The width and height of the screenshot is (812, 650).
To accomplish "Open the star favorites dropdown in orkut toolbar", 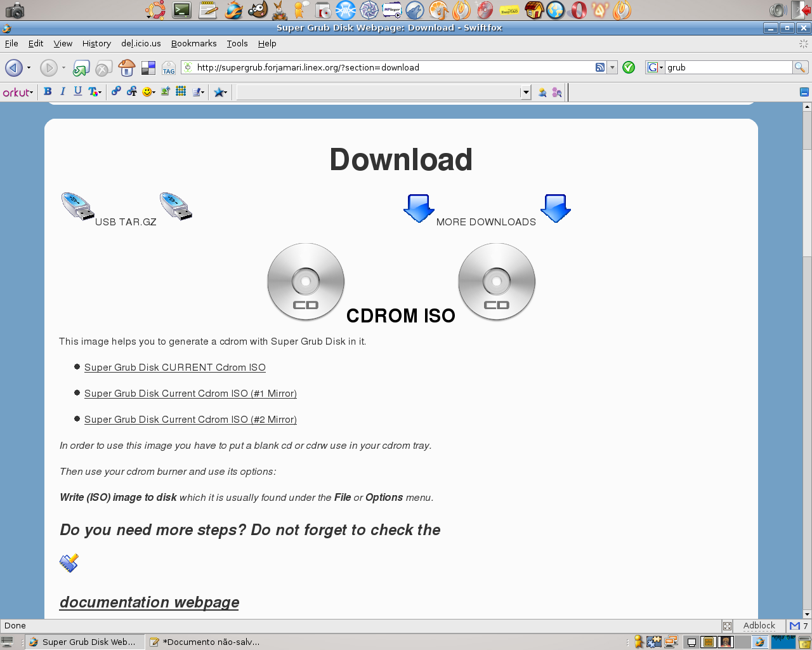I will pyautogui.click(x=220, y=92).
